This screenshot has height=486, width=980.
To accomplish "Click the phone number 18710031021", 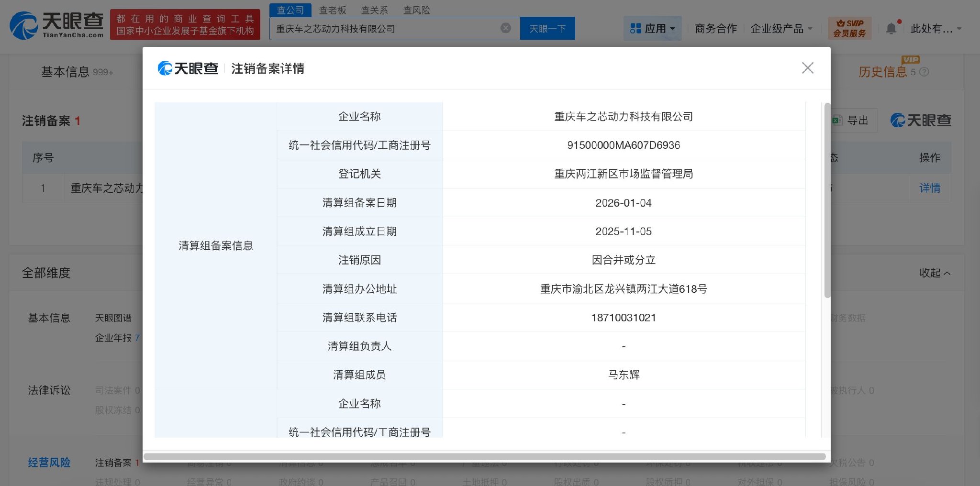I will coord(624,318).
